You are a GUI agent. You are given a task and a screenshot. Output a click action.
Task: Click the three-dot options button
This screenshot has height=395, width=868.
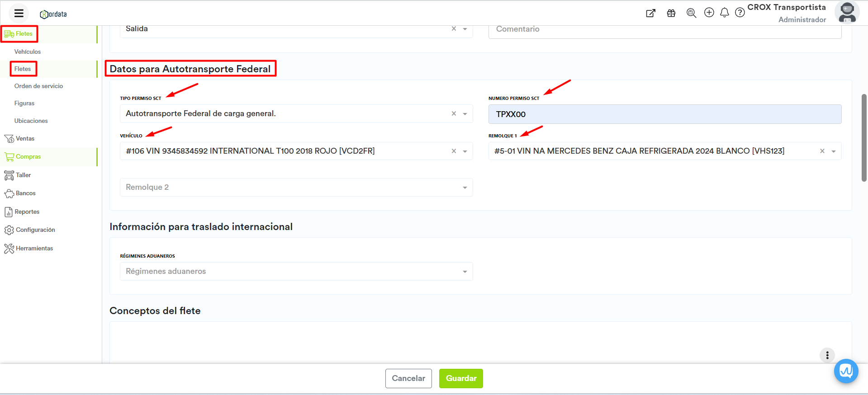[827, 355]
